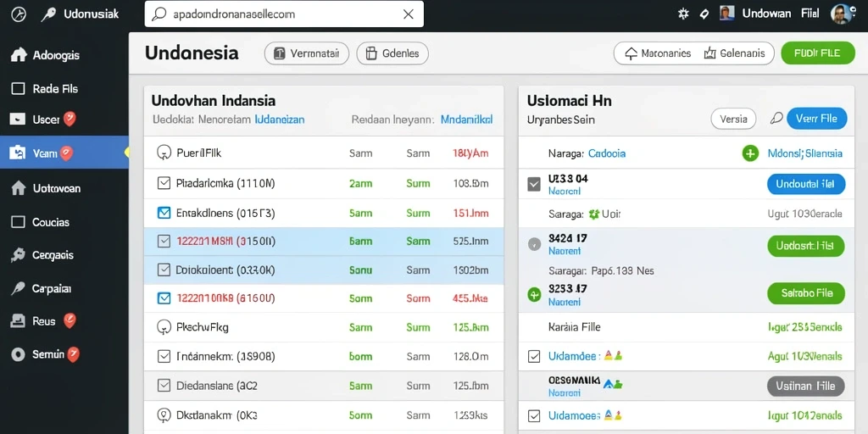The height and width of the screenshot is (434, 868).
Task: Toggle checkbox beside U233 04
Action: tap(534, 184)
